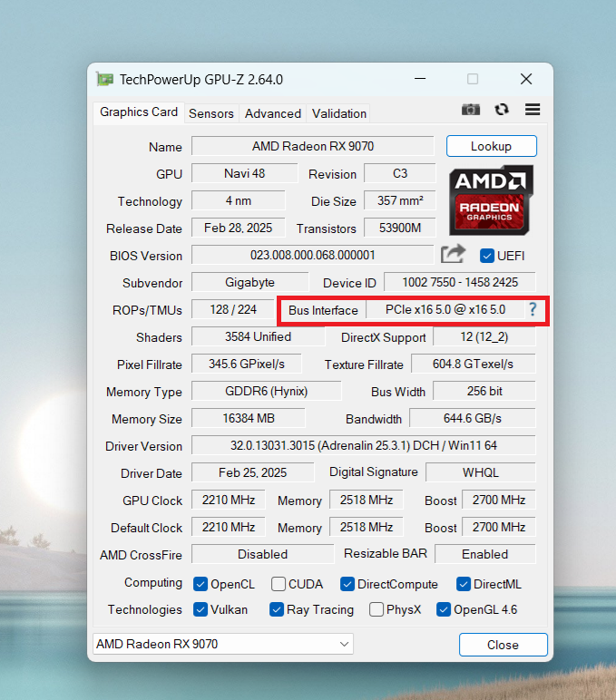Click the GPU-Z title bar app icon
The width and height of the screenshot is (616, 700).
click(105, 80)
